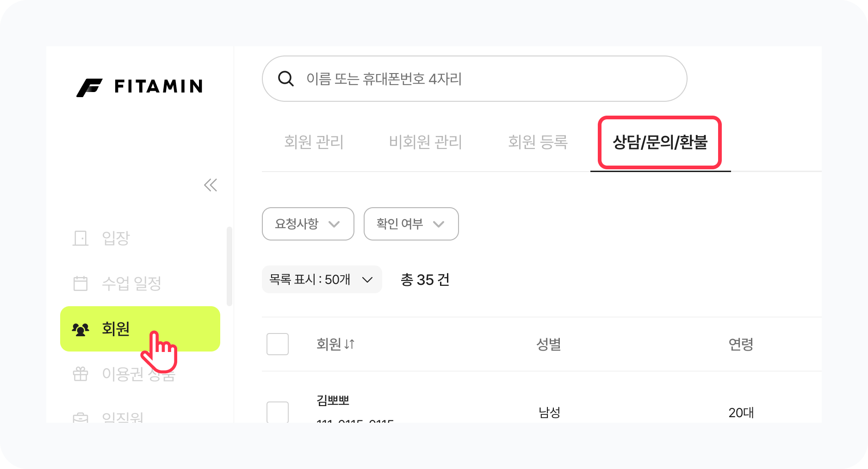Expand the 목록 표시 50개 dropdown
The height and width of the screenshot is (469, 868).
click(322, 279)
